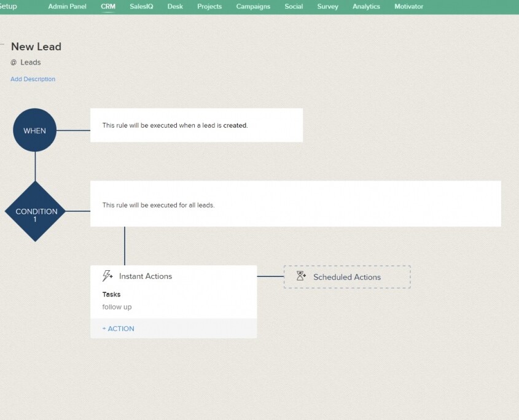
Task: Go to the SalesIQ tab
Action: (x=141, y=6)
